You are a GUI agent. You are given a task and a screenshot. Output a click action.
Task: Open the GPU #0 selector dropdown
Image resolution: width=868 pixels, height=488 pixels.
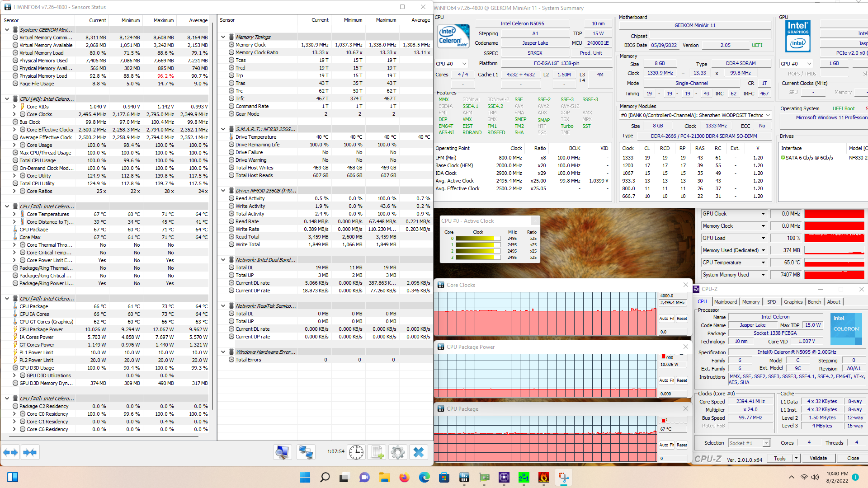[x=796, y=64]
